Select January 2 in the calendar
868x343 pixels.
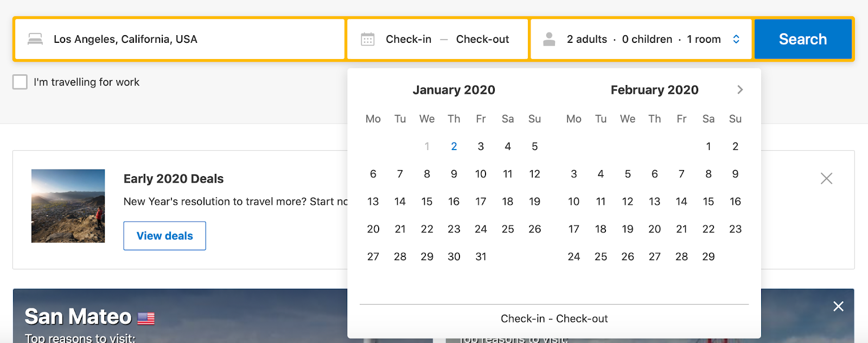point(454,146)
